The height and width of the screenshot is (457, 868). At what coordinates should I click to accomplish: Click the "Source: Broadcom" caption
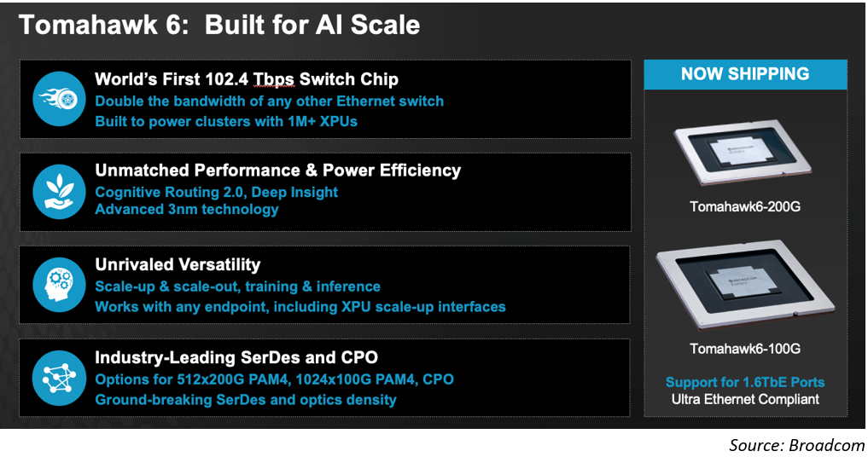[795, 445]
